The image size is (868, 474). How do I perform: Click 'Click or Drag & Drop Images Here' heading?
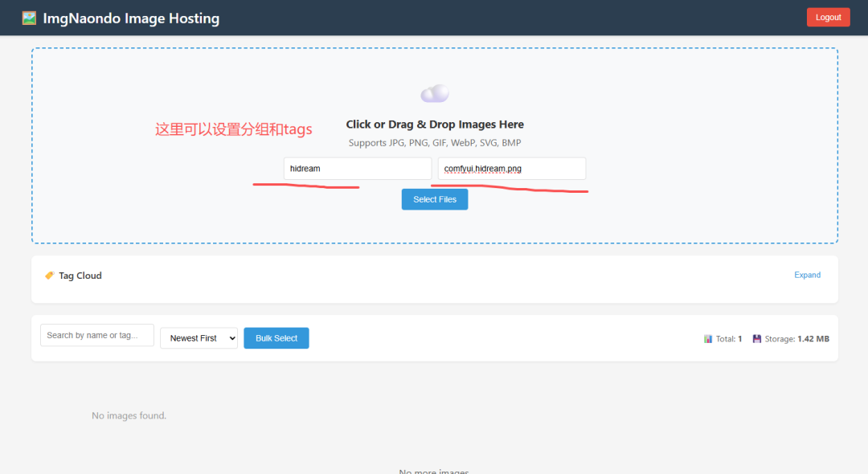(x=435, y=125)
